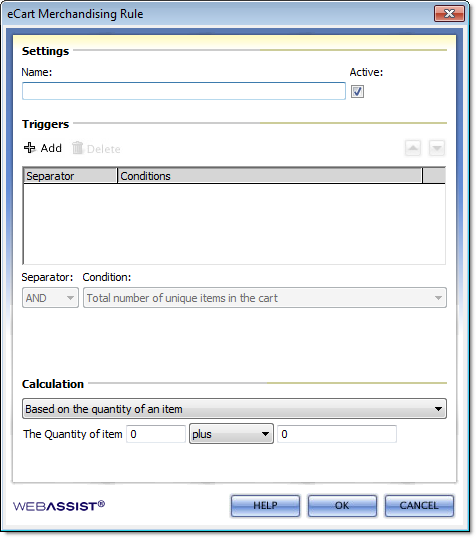Screen dimensions: 476x538
Task: Click the Conditions column header
Action: 270,176
